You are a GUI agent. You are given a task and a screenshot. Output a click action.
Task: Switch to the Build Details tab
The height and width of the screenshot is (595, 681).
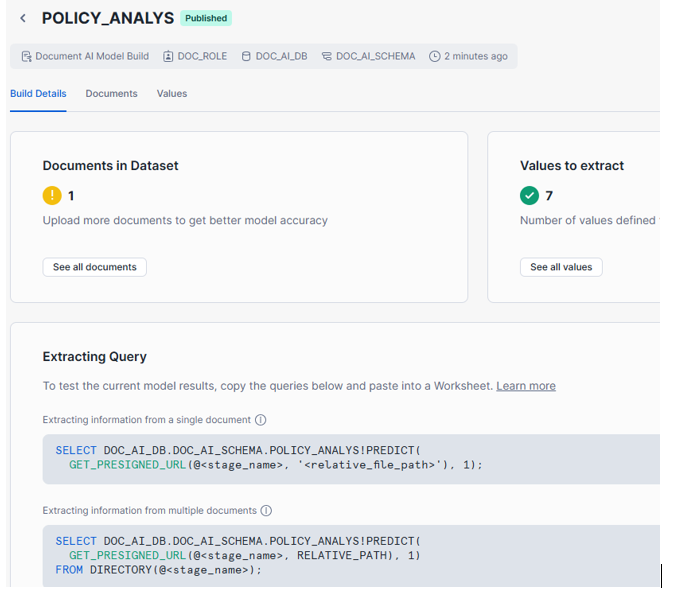[x=38, y=94]
